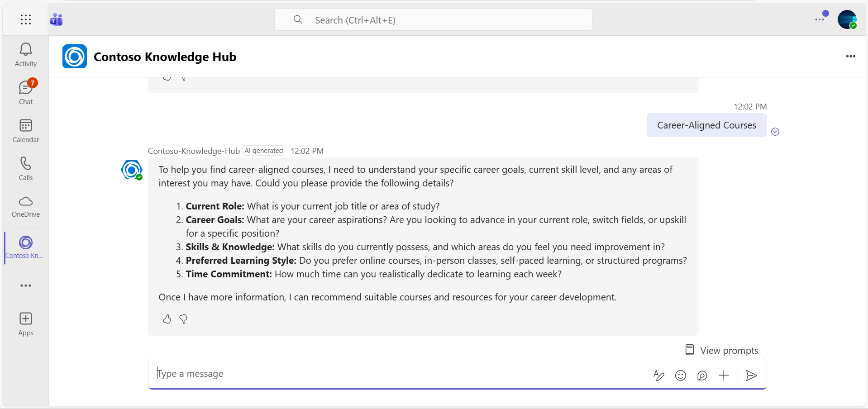Open the Activity feed
868x409 pixels.
tap(26, 55)
